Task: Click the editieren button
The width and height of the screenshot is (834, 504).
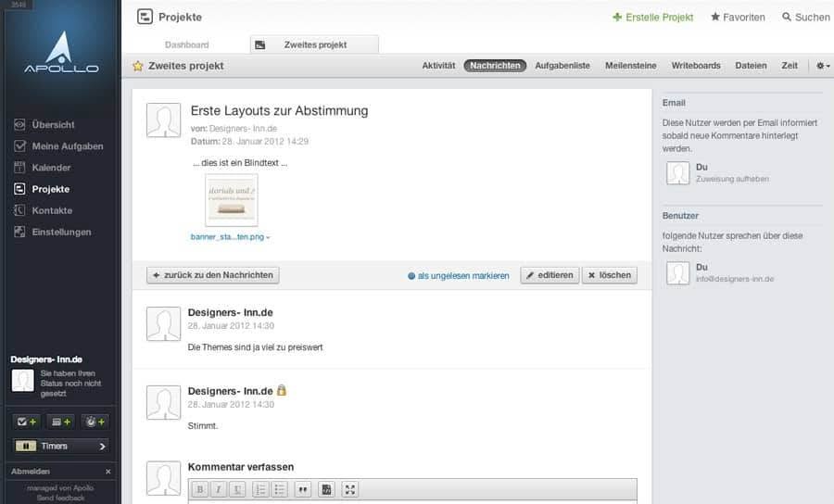Action: [550, 275]
